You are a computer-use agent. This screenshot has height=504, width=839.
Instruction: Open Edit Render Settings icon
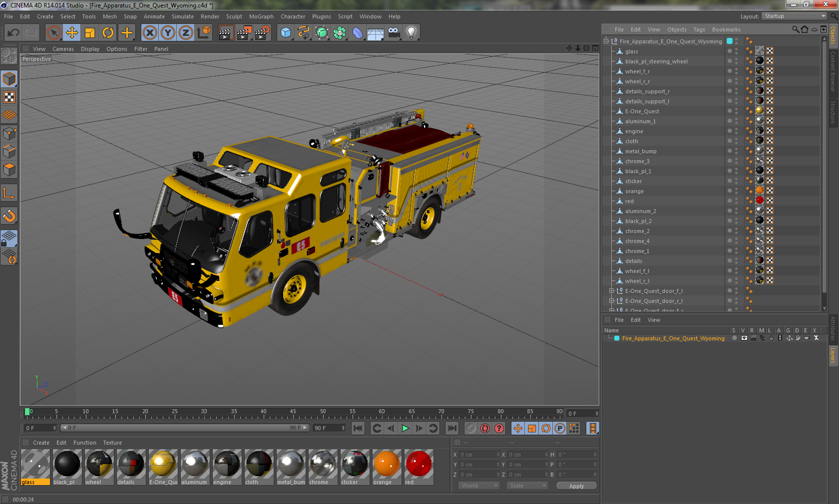(x=262, y=33)
